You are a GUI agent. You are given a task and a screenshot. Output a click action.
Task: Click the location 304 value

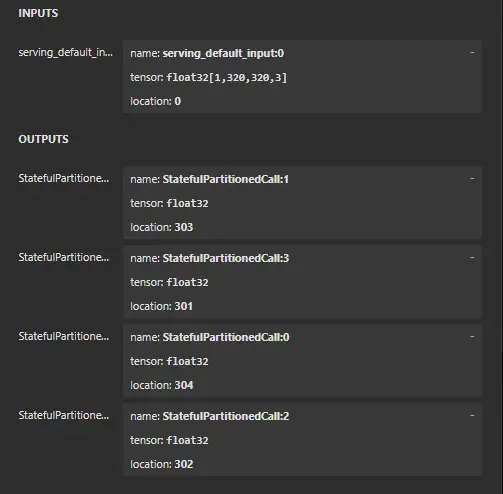click(184, 385)
